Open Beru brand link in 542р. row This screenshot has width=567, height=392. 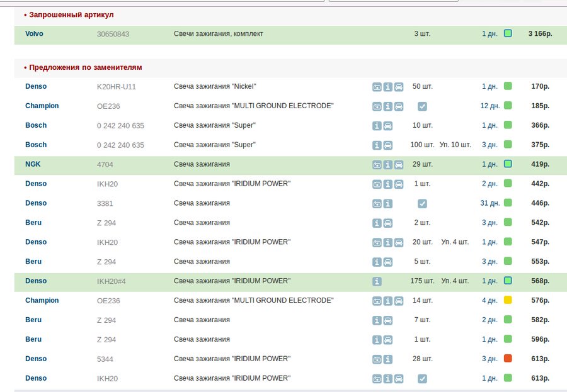(x=33, y=223)
